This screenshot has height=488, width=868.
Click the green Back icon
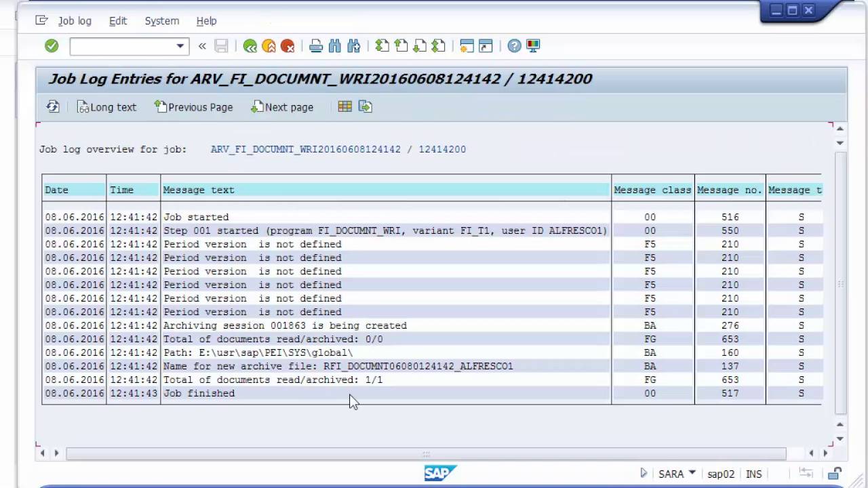250,46
